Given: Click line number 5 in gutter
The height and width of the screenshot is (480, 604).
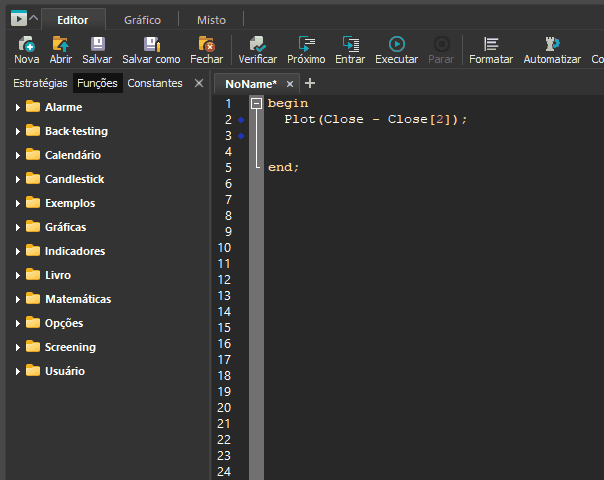Looking at the screenshot, I should tap(228, 168).
